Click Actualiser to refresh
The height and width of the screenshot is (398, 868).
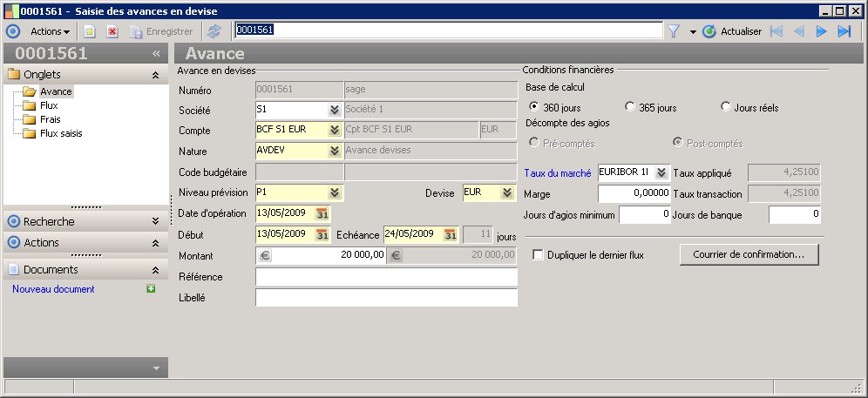[x=732, y=31]
